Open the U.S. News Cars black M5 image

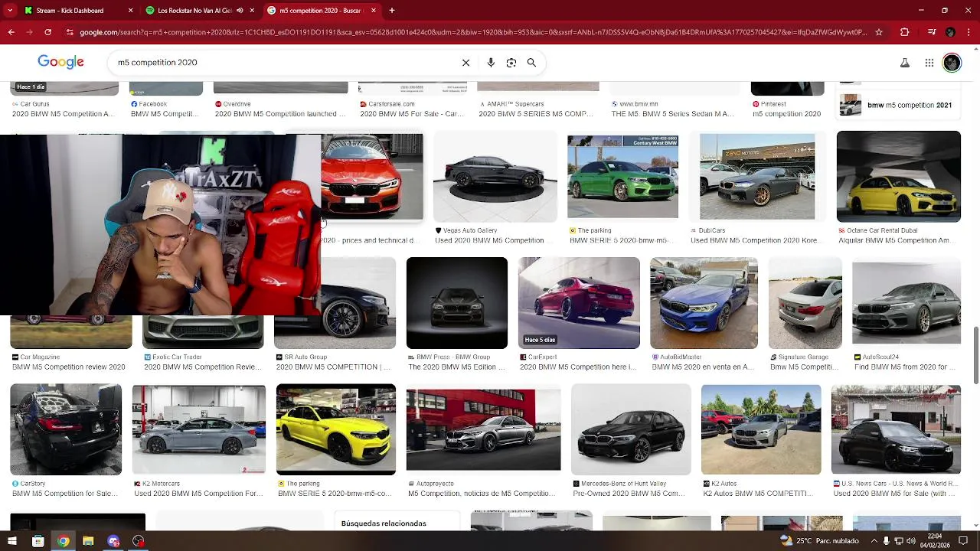896,429
